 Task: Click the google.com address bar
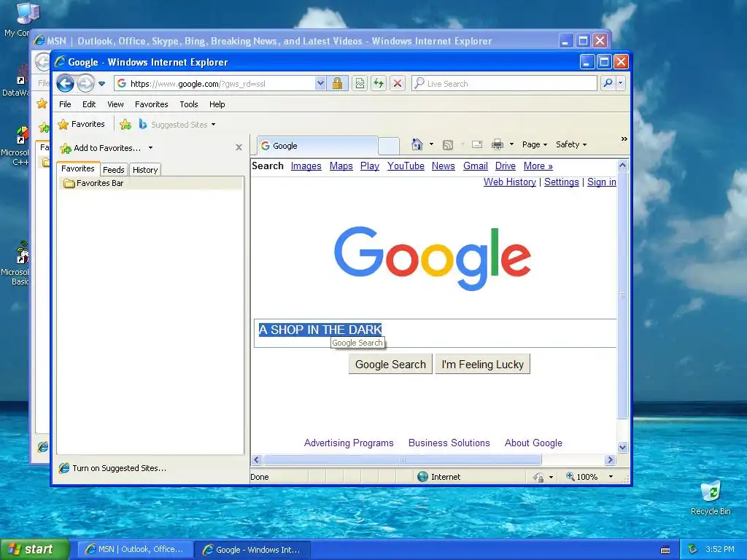tap(214, 84)
